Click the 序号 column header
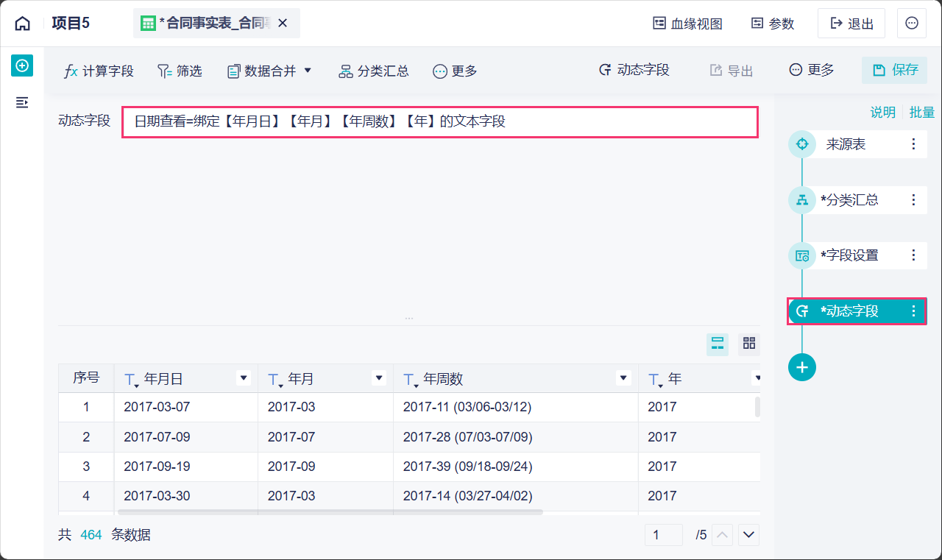Image resolution: width=942 pixels, height=560 pixels. 86,378
